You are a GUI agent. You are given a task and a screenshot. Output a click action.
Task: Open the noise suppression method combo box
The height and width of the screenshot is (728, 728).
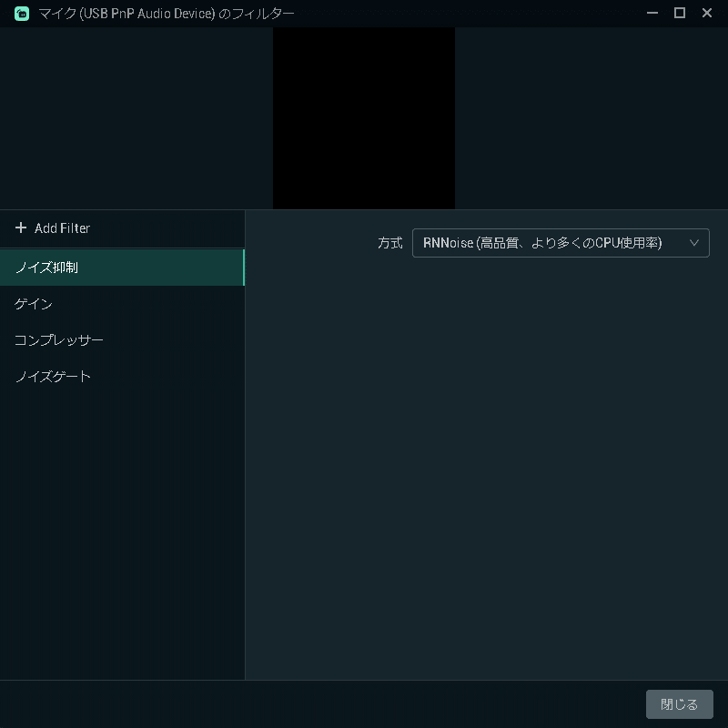pos(561,243)
